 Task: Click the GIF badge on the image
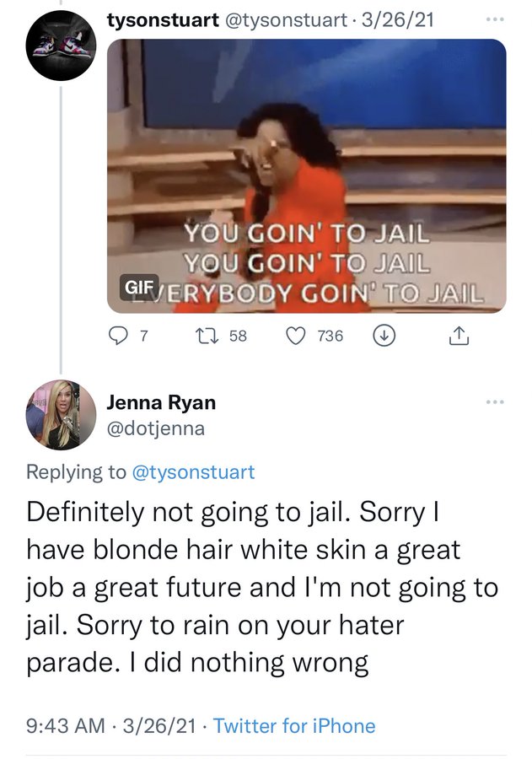coord(140,288)
